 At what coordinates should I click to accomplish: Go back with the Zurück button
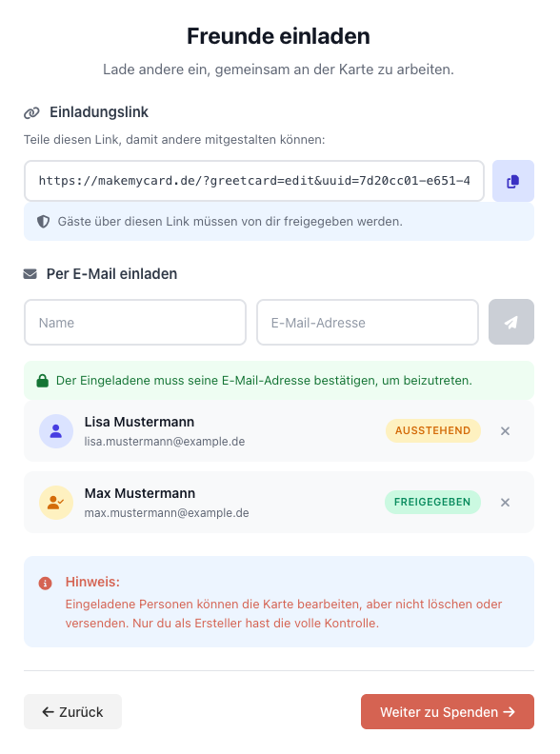click(x=72, y=712)
